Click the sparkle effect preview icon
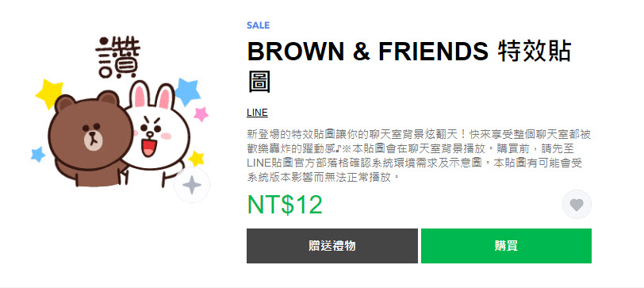This screenshot has width=644, height=288. 192,185
